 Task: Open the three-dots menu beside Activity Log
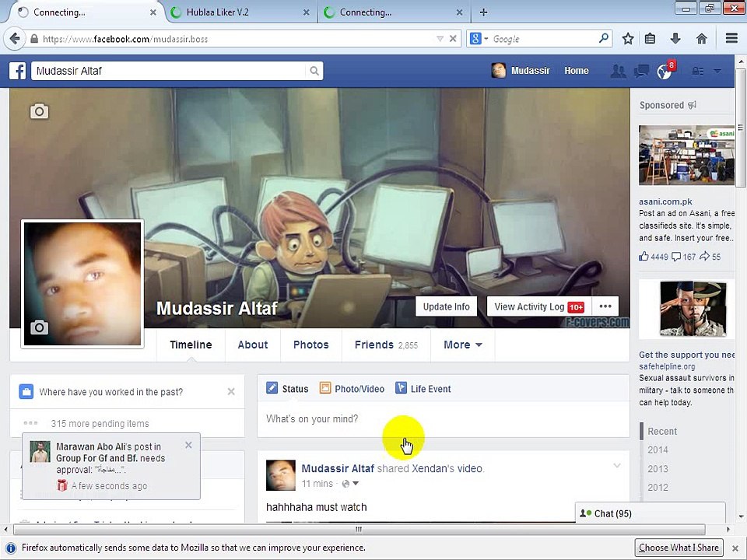click(605, 306)
